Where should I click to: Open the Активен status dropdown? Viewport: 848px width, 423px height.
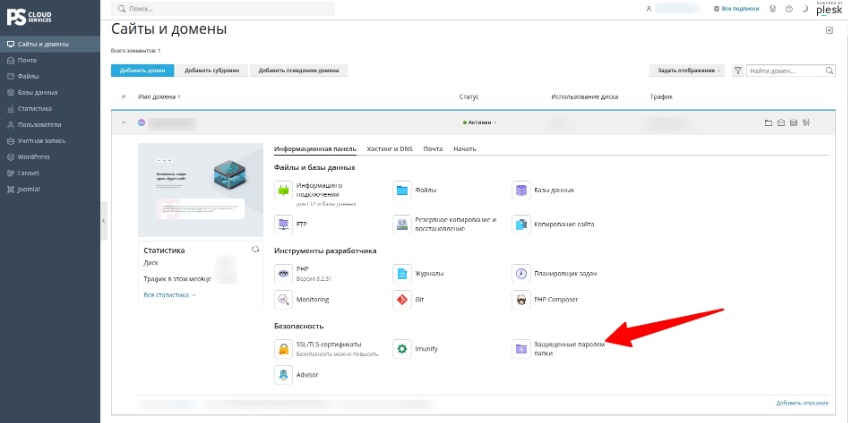[480, 123]
